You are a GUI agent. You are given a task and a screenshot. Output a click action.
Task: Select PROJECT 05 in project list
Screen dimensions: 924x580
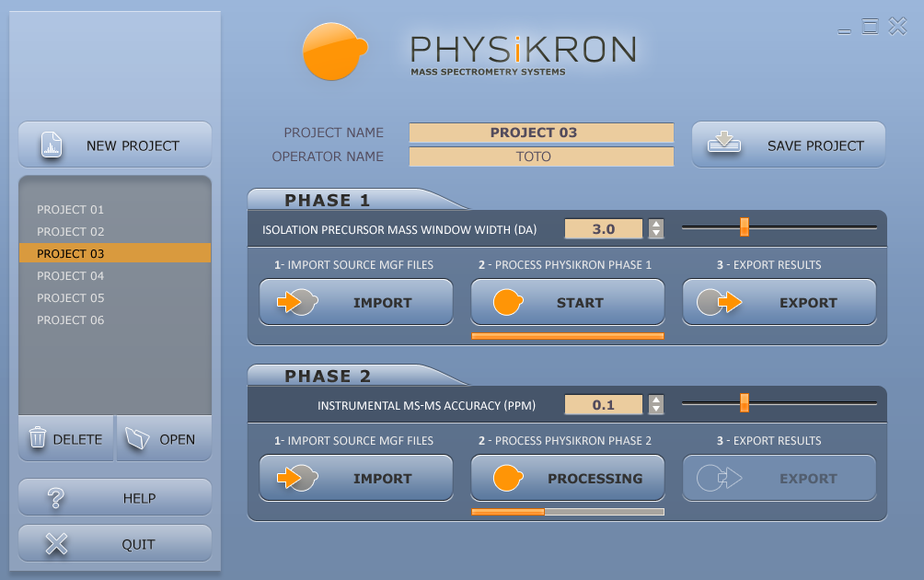click(115, 297)
